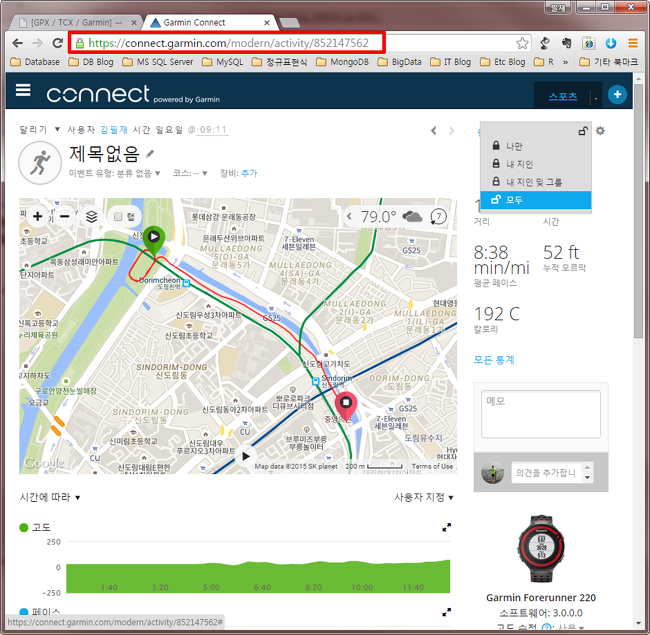Click the add comment input field
Image resolution: width=650 pixels, height=635 pixels.
547,473
